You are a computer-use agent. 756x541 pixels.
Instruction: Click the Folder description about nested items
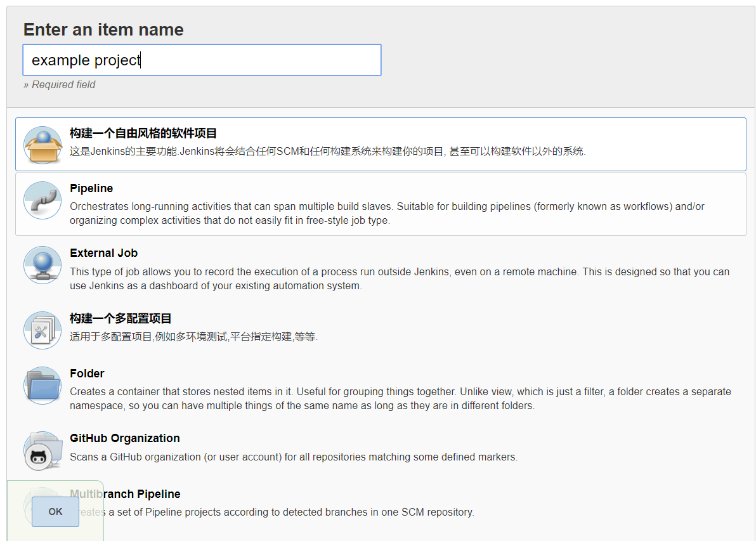click(401, 399)
